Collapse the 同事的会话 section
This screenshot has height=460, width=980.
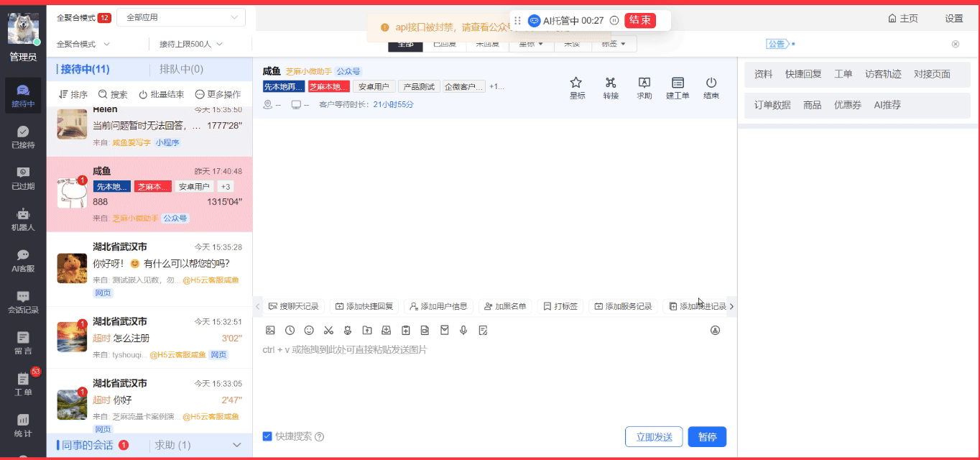click(237, 445)
